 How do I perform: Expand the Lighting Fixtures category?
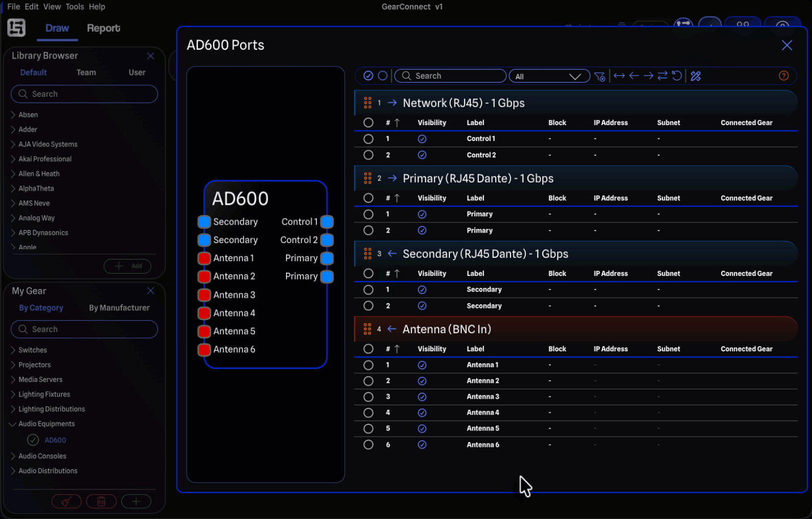coord(13,394)
